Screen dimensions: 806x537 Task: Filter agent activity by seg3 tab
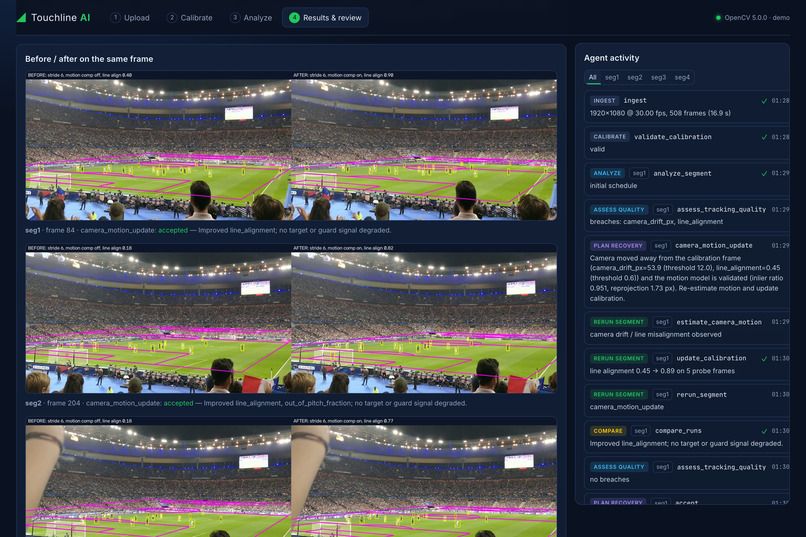click(658, 77)
